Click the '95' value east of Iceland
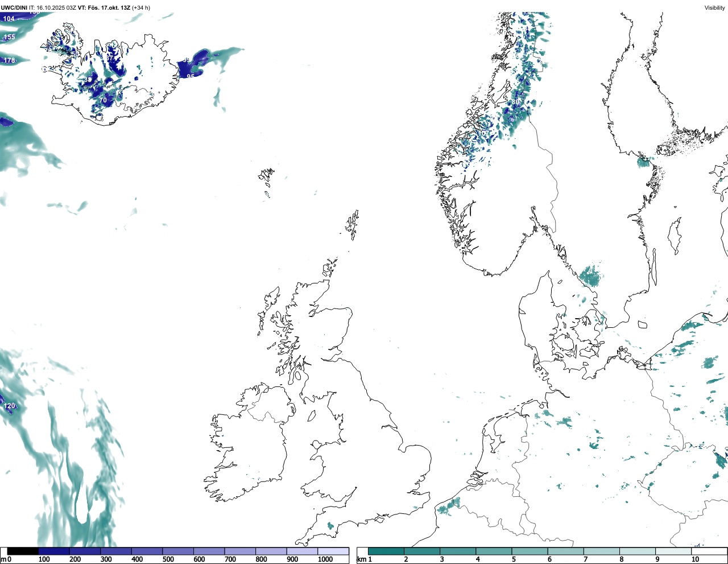 [191, 76]
